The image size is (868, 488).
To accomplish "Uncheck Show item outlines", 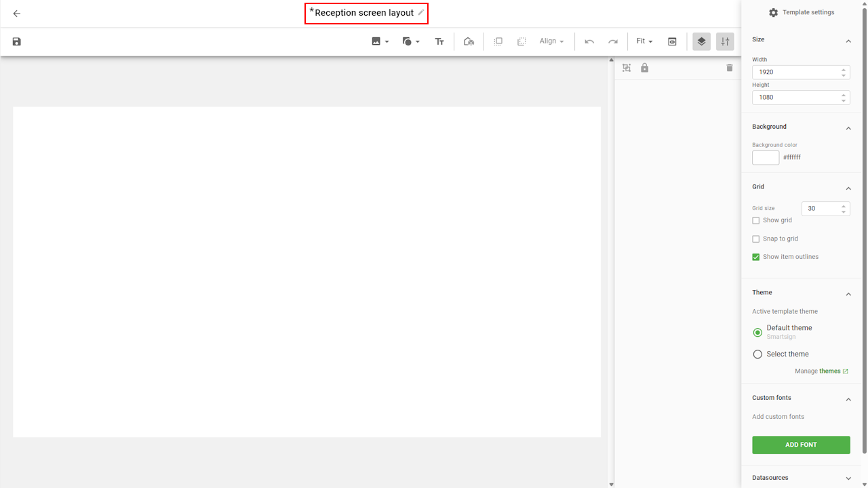I will pyautogui.click(x=756, y=257).
